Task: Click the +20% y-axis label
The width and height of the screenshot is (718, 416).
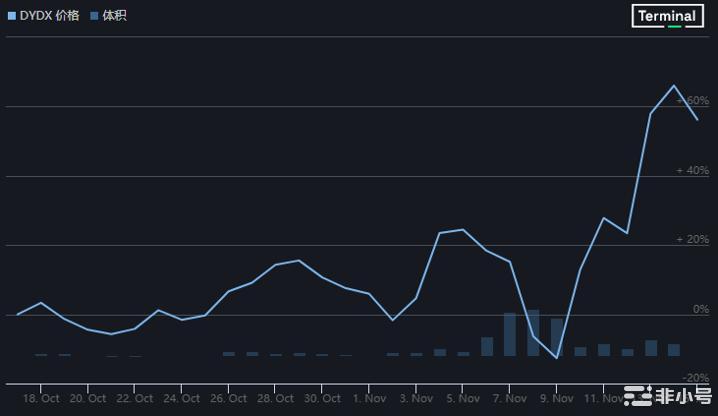Action: 692,240
